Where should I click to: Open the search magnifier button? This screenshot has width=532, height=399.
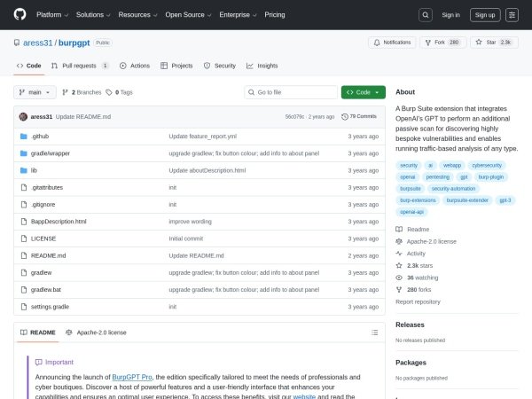pyautogui.click(x=425, y=15)
